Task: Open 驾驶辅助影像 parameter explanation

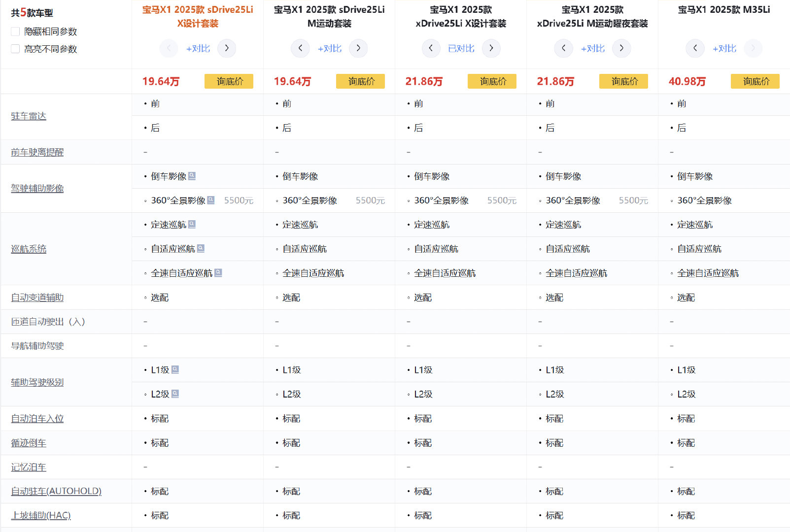Action: [37, 188]
